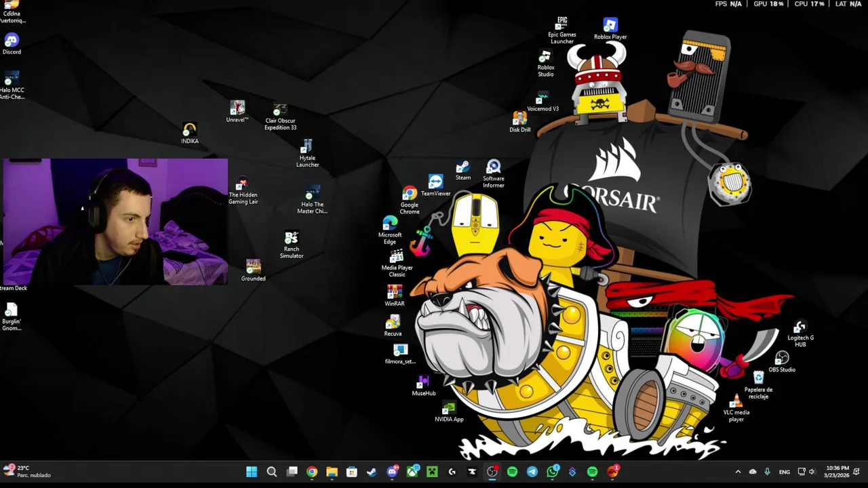Open Google Chrome desktop shortcut
868x488 pixels.
(410, 201)
